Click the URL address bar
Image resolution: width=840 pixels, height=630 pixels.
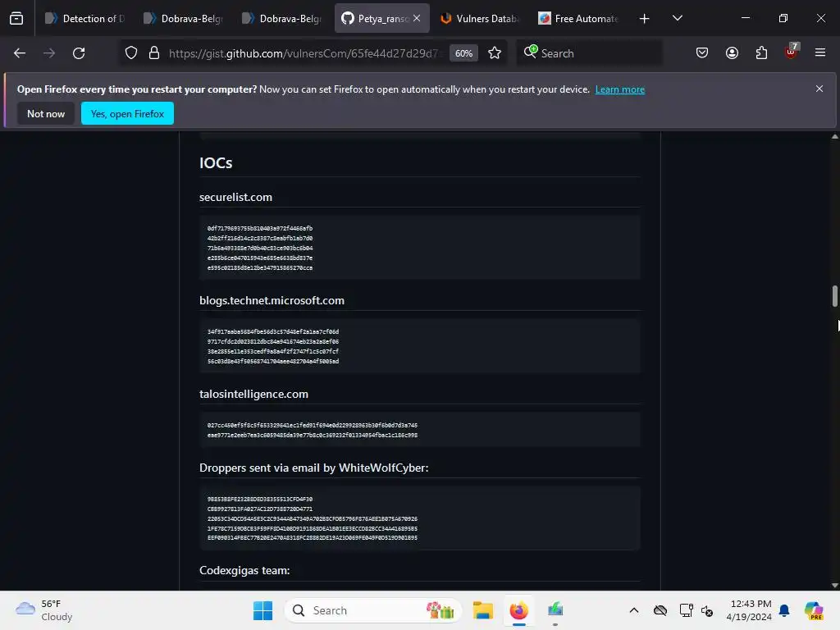[x=304, y=53]
